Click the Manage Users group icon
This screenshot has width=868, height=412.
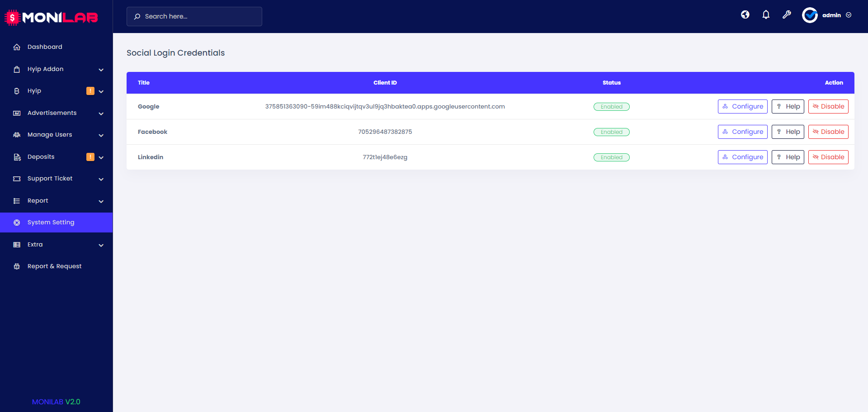point(17,134)
